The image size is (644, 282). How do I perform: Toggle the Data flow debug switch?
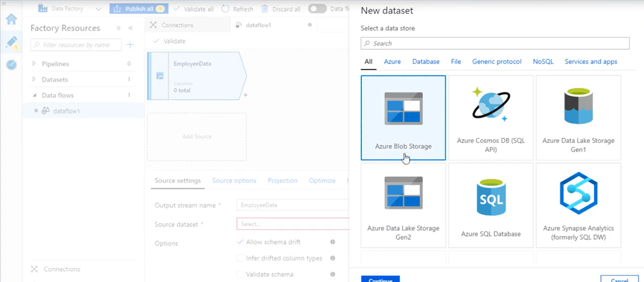[317, 9]
